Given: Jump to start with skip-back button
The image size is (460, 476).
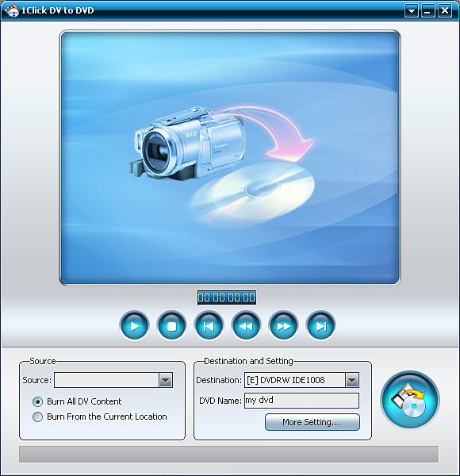Looking at the screenshot, I should (209, 326).
